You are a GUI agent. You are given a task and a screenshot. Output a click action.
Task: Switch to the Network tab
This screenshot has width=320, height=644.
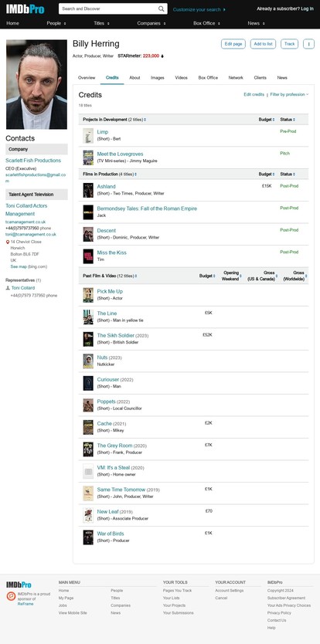tap(236, 78)
